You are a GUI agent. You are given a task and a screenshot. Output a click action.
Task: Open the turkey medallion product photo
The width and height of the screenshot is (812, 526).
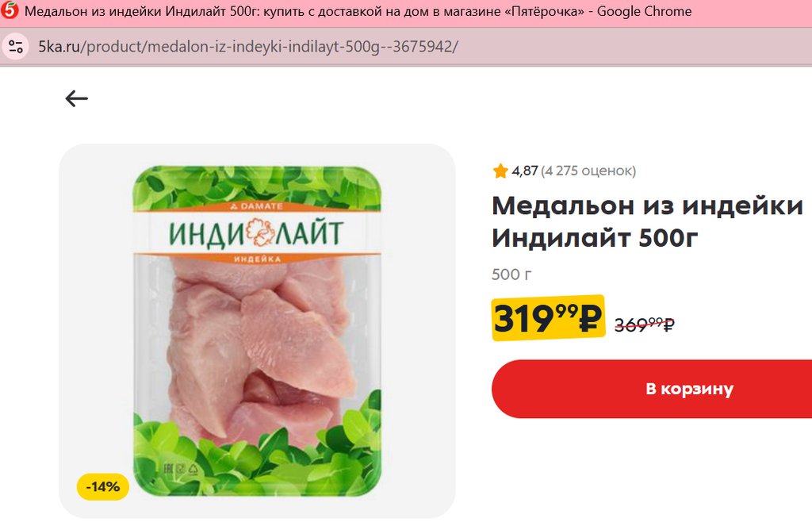tap(257, 331)
